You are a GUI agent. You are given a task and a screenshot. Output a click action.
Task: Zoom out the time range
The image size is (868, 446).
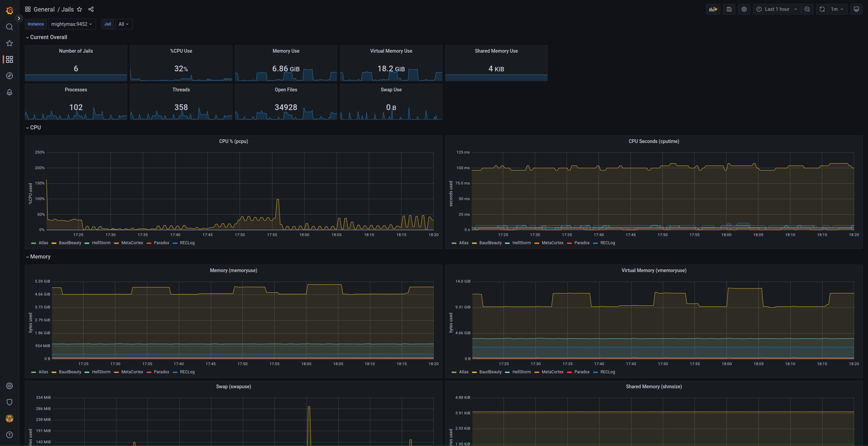(807, 9)
